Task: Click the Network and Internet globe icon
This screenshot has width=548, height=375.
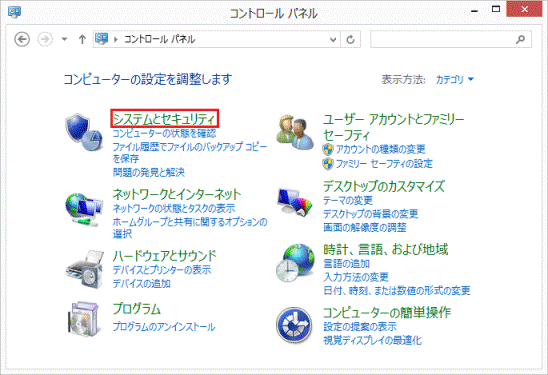Action: (x=84, y=210)
